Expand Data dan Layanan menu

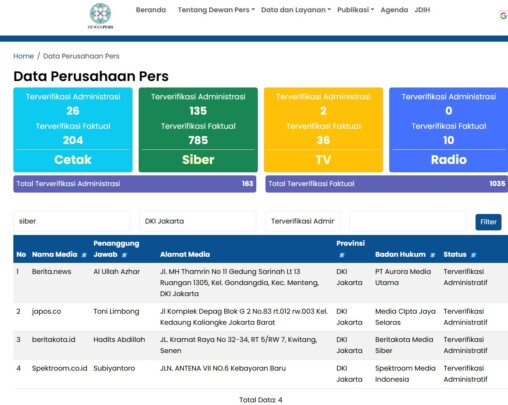[x=296, y=10]
